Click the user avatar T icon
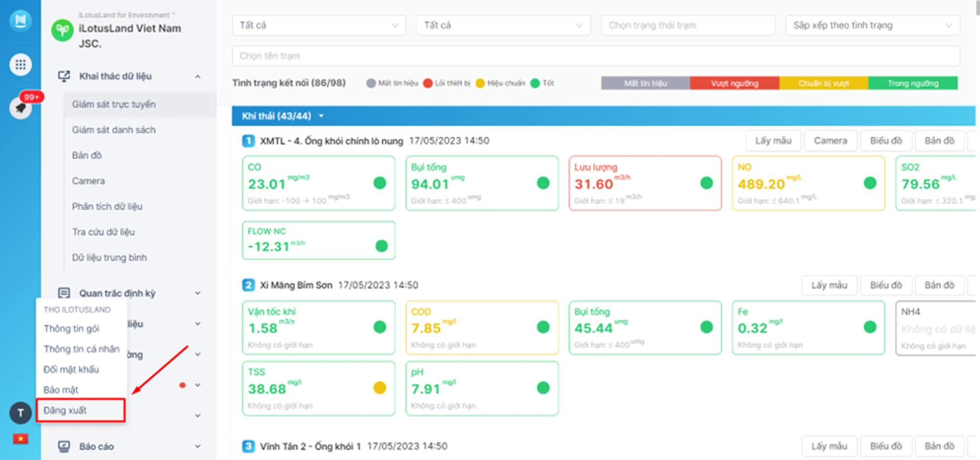Screen dimensions: 980x460 click(21, 413)
